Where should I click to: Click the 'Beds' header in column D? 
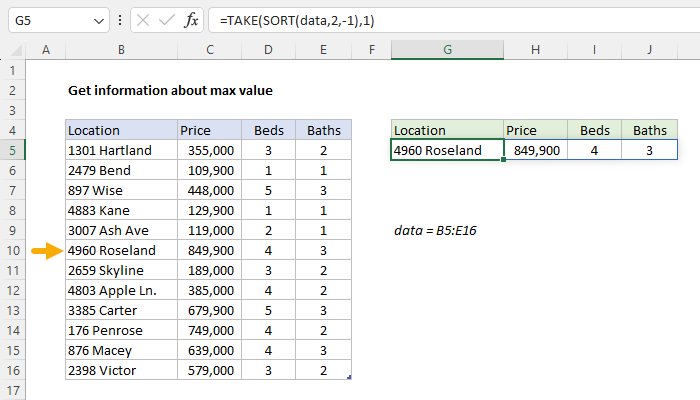pyautogui.click(x=268, y=130)
